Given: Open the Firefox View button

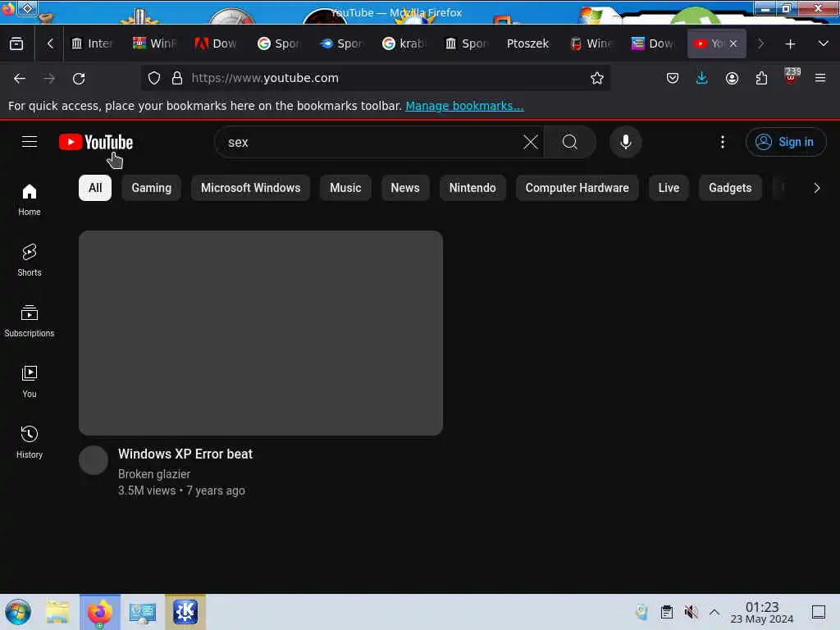Looking at the screenshot, I should [x=16, y=43].
